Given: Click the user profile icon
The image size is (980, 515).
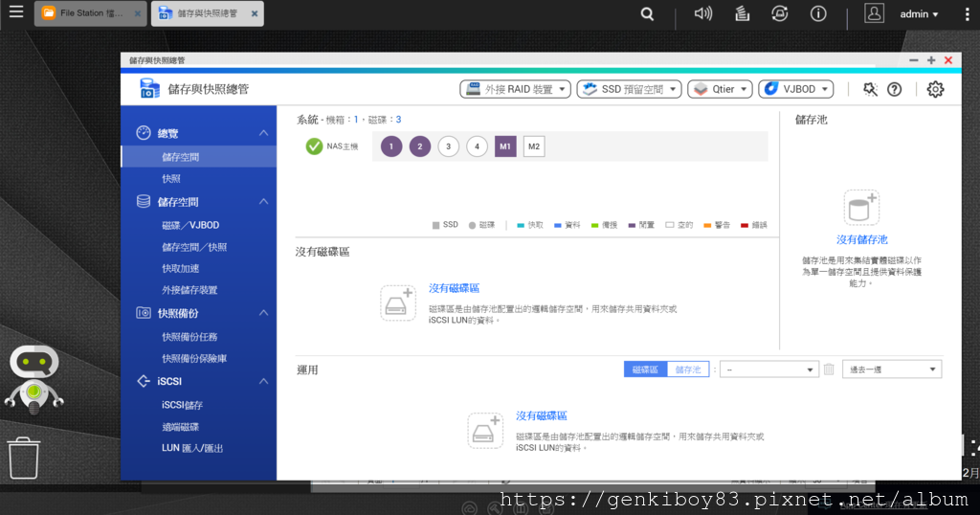Looking at the screenshot, I should pyautogui.click(x=874, y=13).
